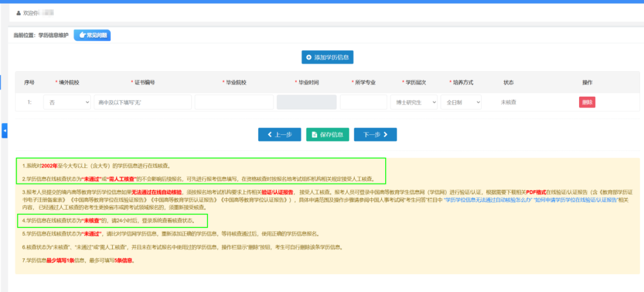The image size is (644, 292).
Task: Click the 境外院校 column header
Action: click(x=67, y=82)
